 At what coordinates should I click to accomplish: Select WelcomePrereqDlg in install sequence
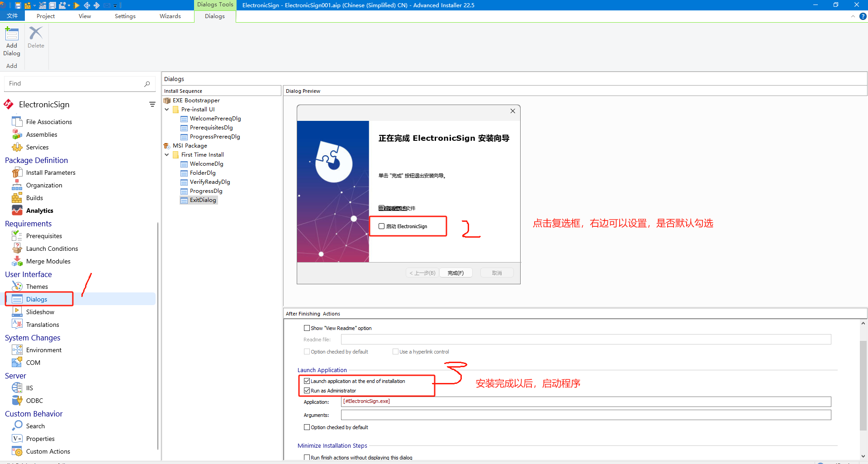(x=215, y=119)
